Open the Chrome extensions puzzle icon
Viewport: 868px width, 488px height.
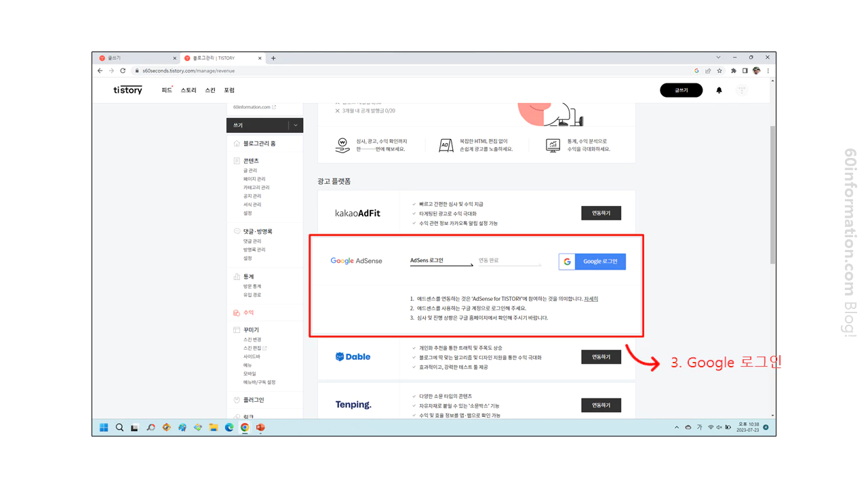click(x=734, y=70)
